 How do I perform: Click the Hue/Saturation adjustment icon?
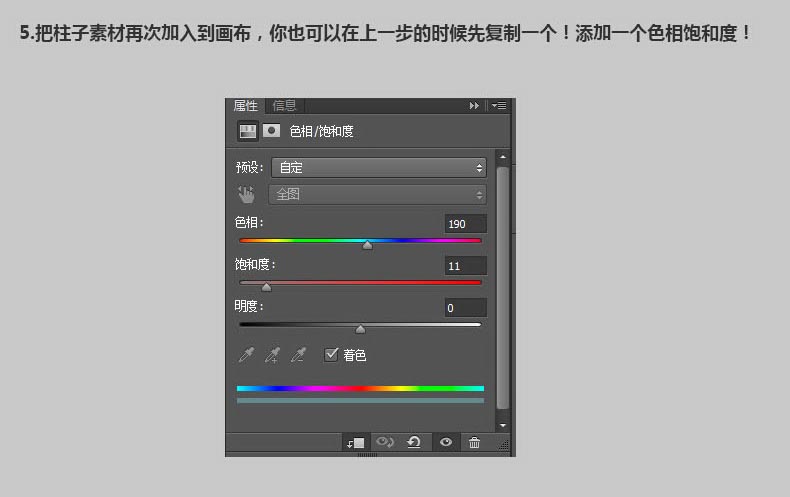[247, 131]
